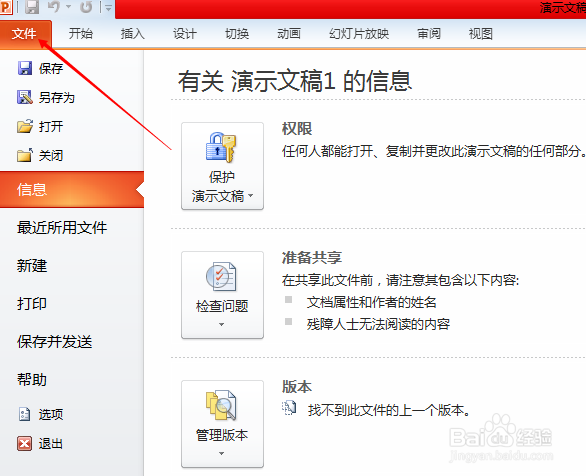Open the 设计 (Design) tab
The height and width of the screenshot is (476, 586).
click(184, 34)
